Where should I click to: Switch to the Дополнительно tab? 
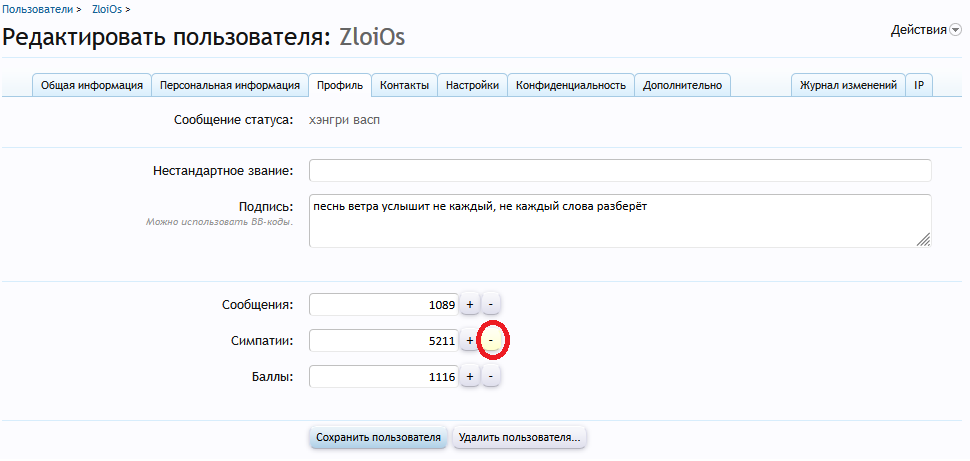pos(682,86)
